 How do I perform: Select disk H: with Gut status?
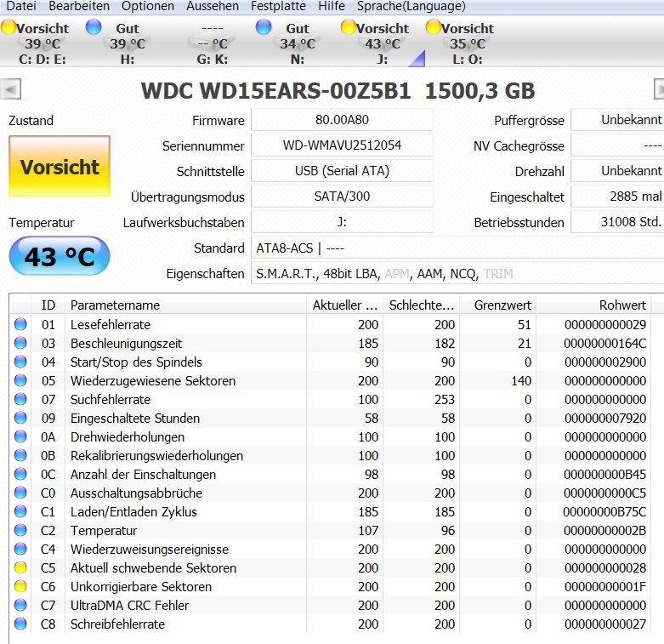[127, 43]
